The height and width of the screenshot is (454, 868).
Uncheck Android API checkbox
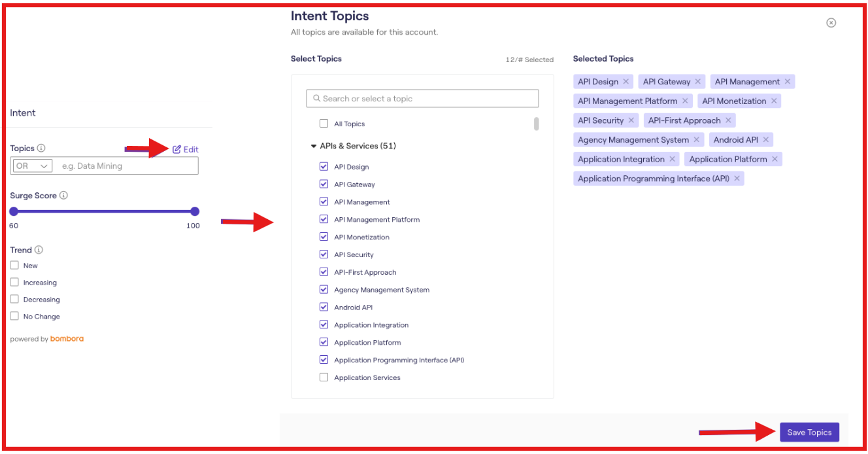coord(324,307)
